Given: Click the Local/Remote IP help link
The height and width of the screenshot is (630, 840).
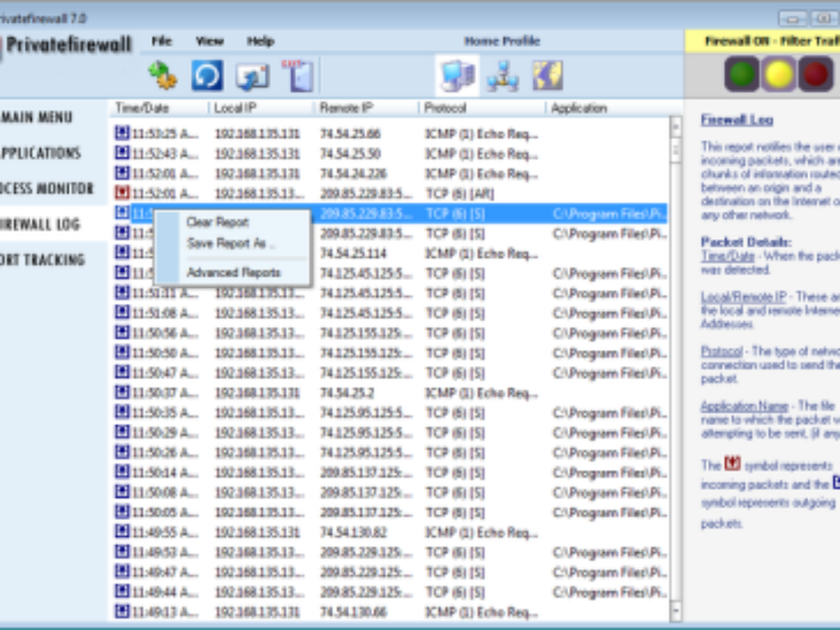Looking at the screenshot, I should click(743, 297).
